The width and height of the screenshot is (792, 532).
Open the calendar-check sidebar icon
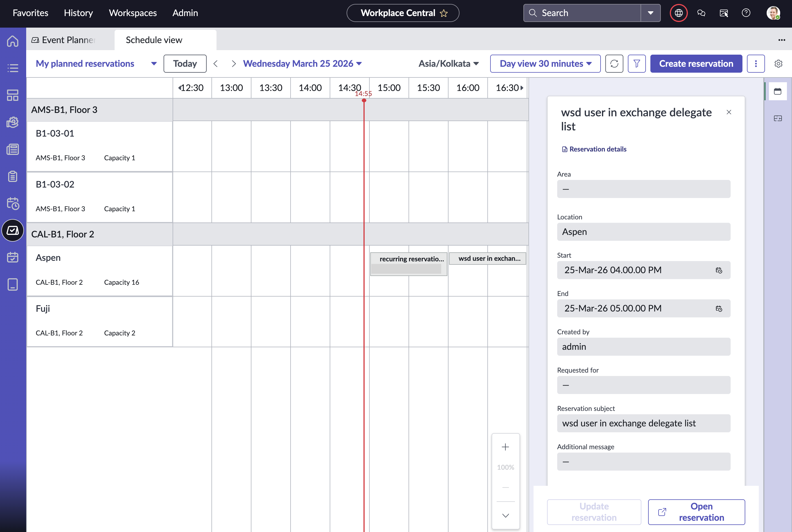[13, 257]
